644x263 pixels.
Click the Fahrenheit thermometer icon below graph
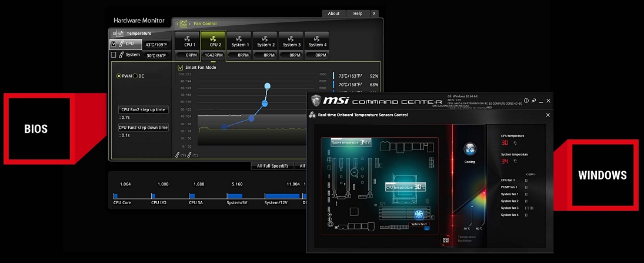(179, 155)
